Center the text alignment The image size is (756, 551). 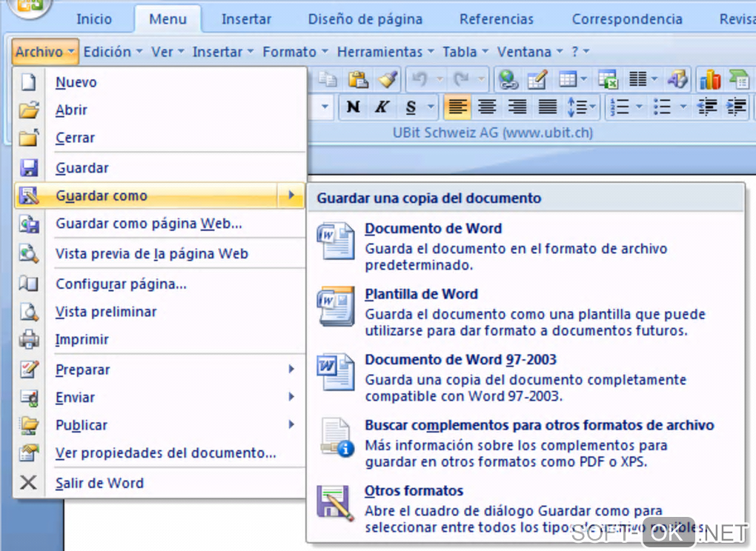(487, 107)
